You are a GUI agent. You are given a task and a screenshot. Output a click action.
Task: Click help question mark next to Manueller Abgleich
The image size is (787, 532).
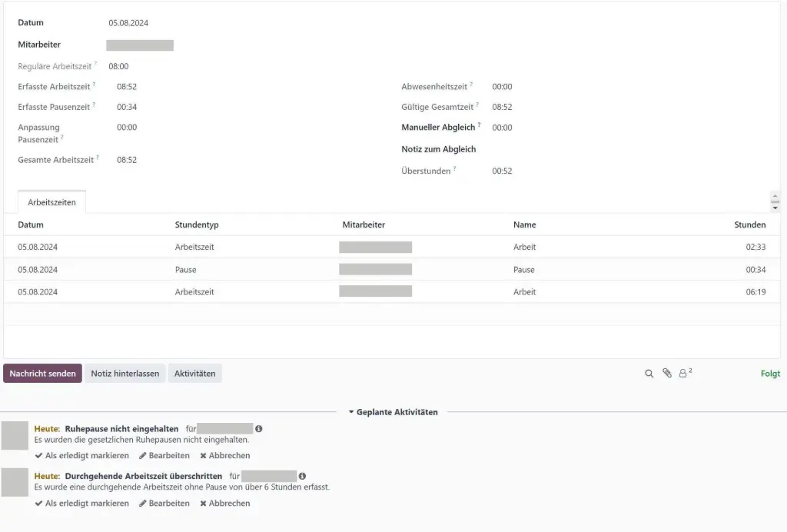(x=479, y=125)
